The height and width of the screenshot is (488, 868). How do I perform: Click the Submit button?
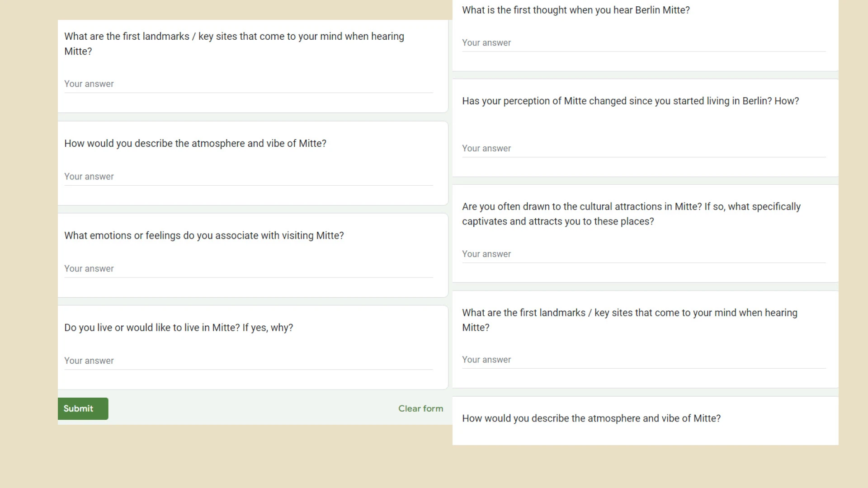(83, 408)
